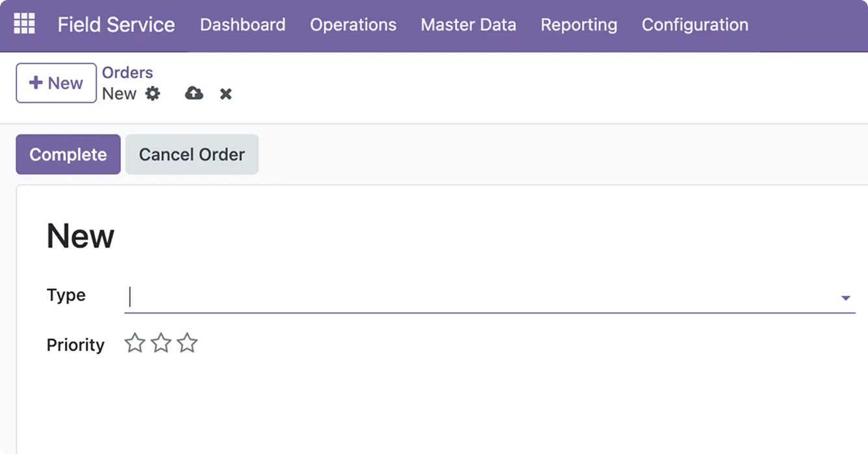This screenshot has width=868, height=454.
Task: Discard changes using the X icon
Action: [x=225, y=94]
